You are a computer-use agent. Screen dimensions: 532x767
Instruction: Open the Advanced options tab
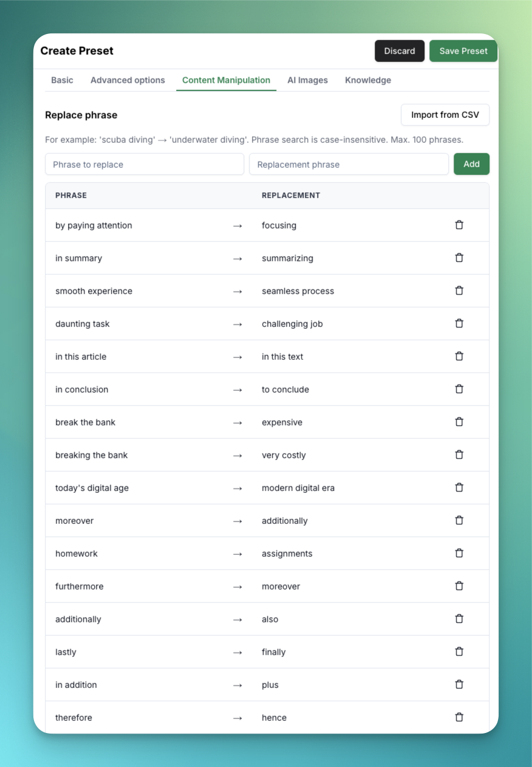click(128, 80)
